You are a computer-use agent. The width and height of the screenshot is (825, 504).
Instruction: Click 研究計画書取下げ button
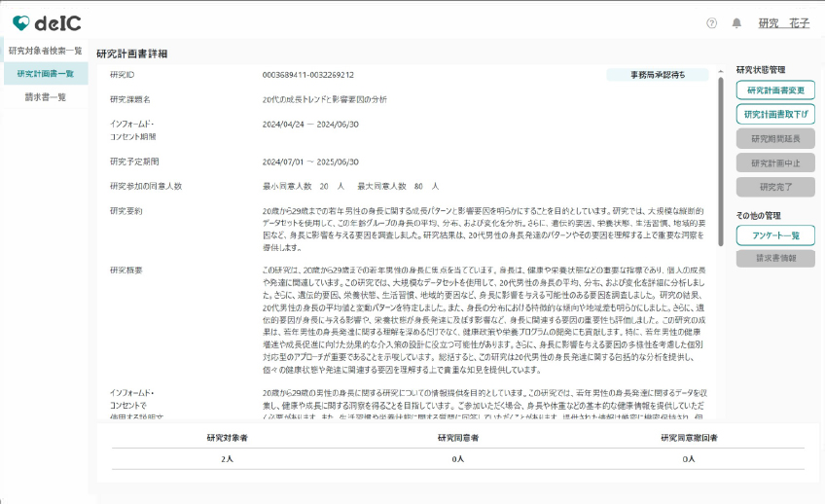click(x=775, y=114)
